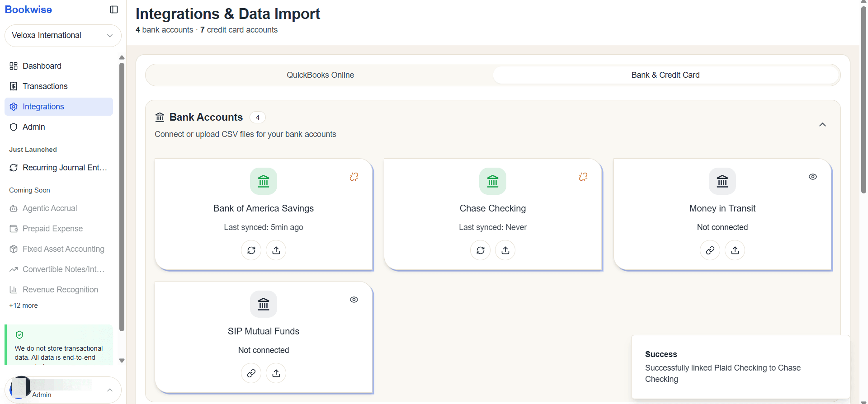The height and width of the screenshot is (404, 868).
Task: Open the Dashboard page
Action: click(59, 66)
